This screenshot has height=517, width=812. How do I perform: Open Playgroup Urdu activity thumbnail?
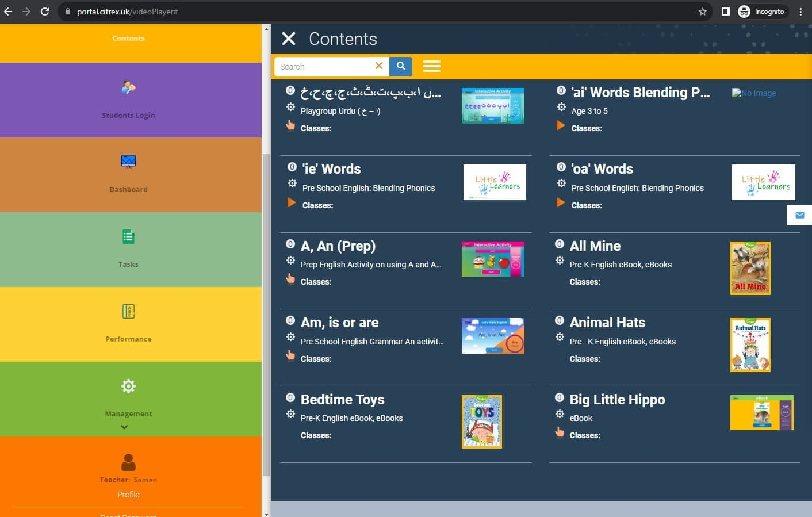click(x=493, y=105)
